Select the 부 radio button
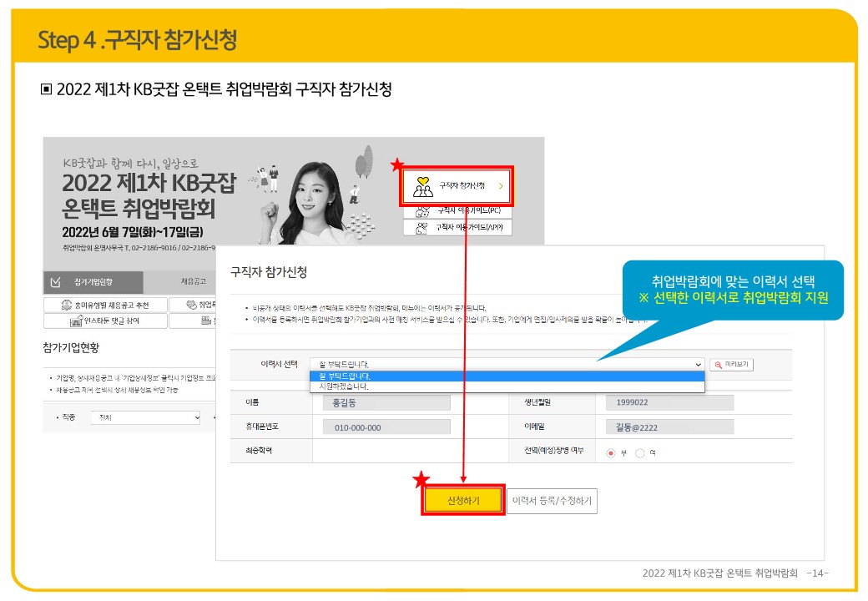This screenshot has width=868, height=601. pyautogui.click(x=611, y=452)
